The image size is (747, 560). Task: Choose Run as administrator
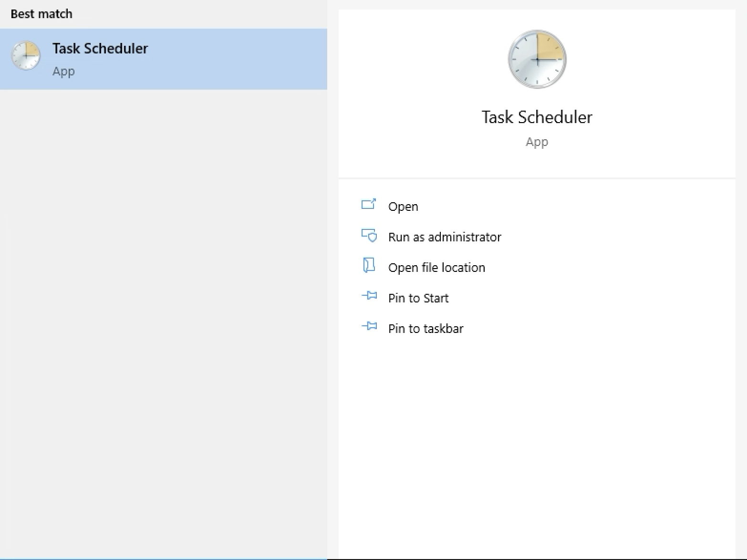(445, 237)
